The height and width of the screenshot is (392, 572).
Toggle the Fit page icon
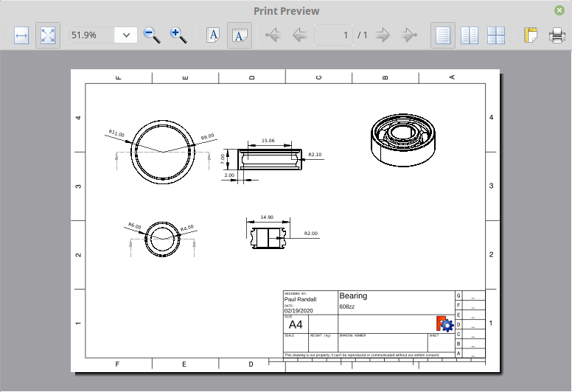[48, 35]
